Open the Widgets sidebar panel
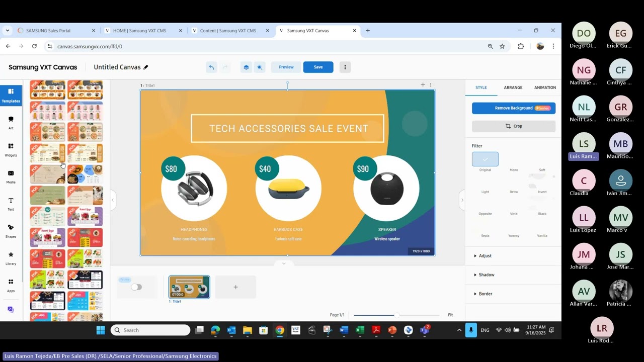The image size is (644, 362). coord(11,149)
